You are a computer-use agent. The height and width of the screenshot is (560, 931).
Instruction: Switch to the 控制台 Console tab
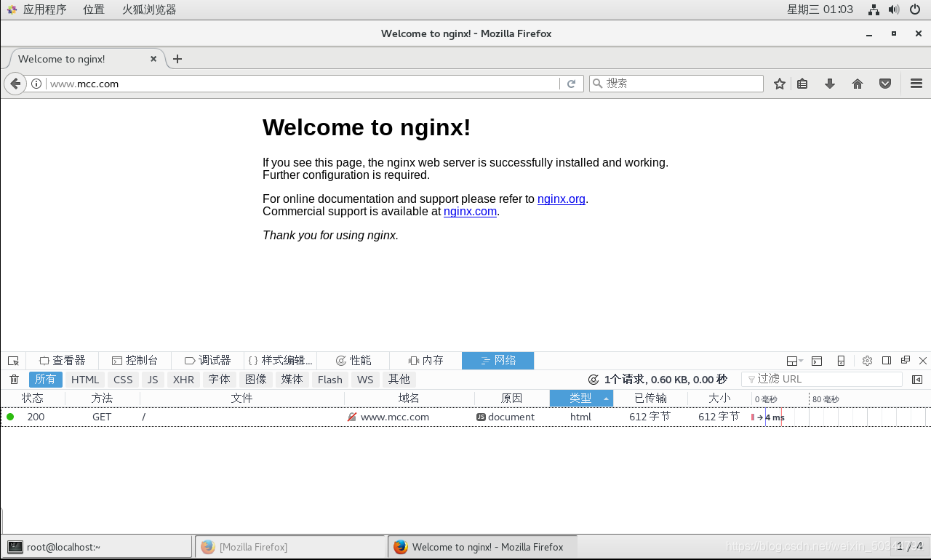point(135,361)
